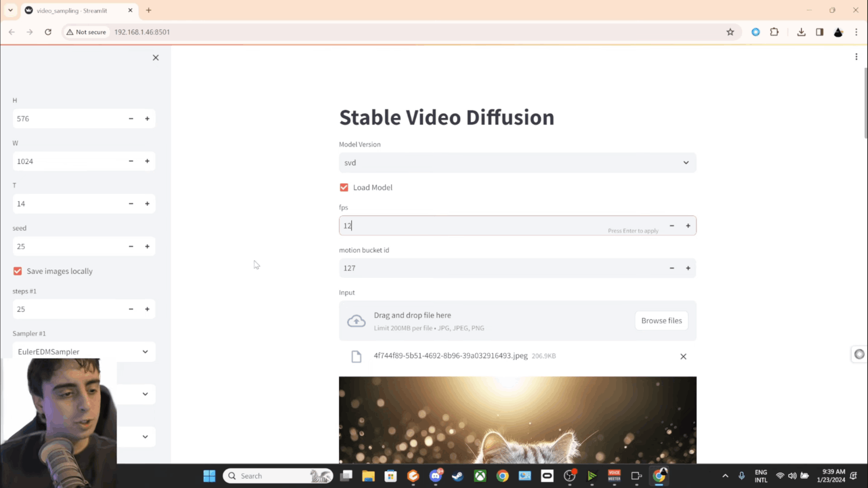
Task: Decrease the seed value
Action: 131,246
